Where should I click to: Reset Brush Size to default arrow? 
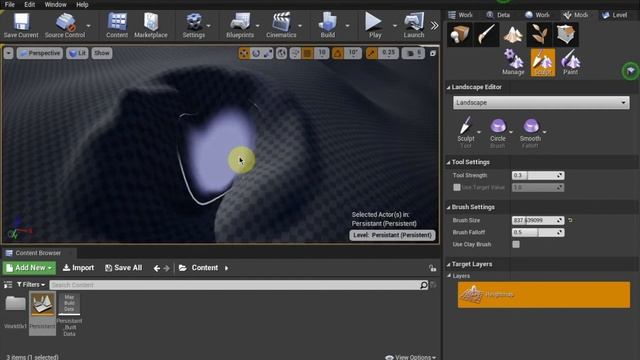pos(570,220)
